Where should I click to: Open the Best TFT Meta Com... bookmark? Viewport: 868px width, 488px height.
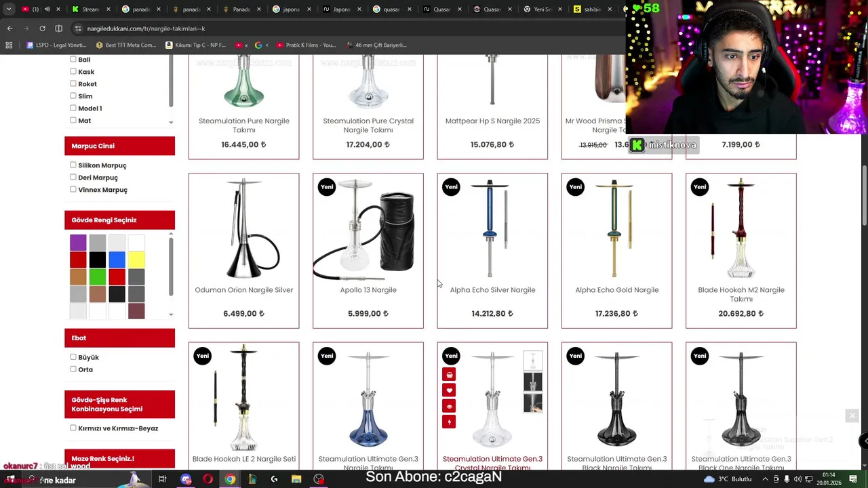(126, 45)
